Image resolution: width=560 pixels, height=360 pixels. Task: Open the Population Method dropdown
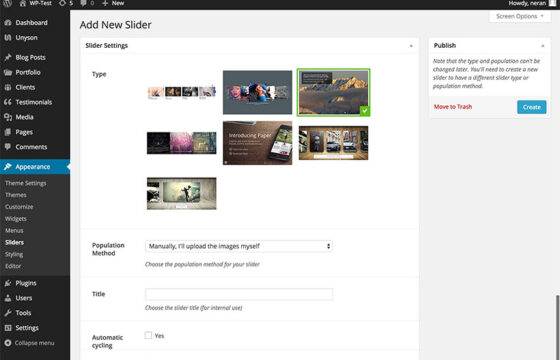(239, 246)
